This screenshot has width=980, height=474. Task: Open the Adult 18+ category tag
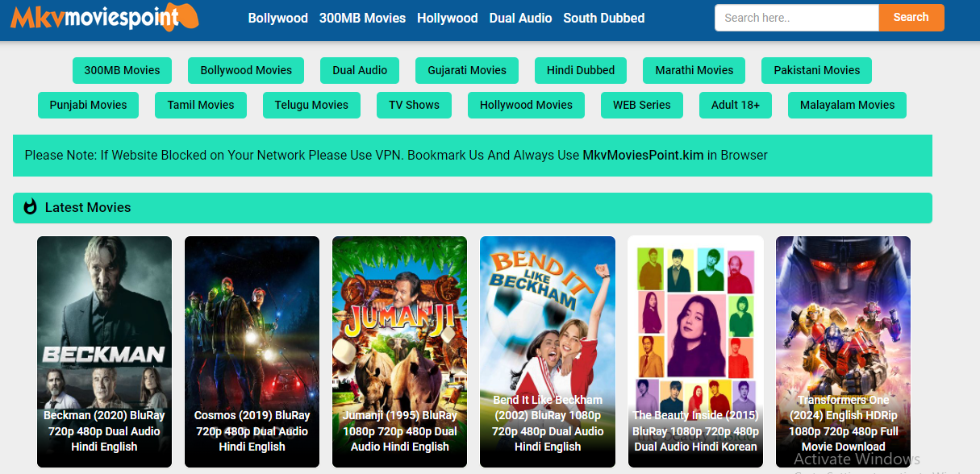pos(736,105)
